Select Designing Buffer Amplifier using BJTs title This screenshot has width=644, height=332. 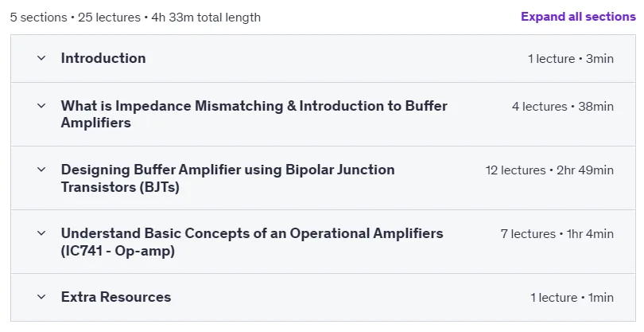coord(227,178)
